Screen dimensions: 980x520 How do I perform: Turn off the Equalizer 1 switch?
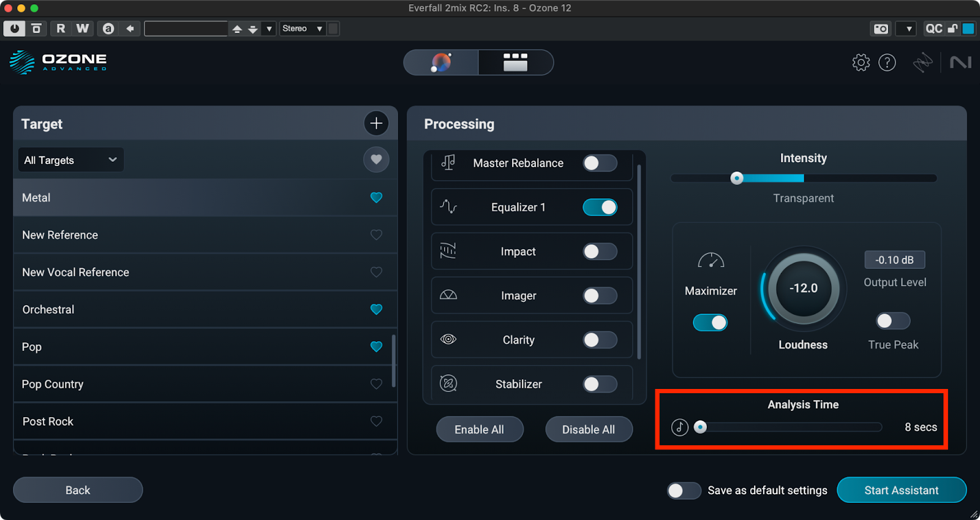point(599,208)
